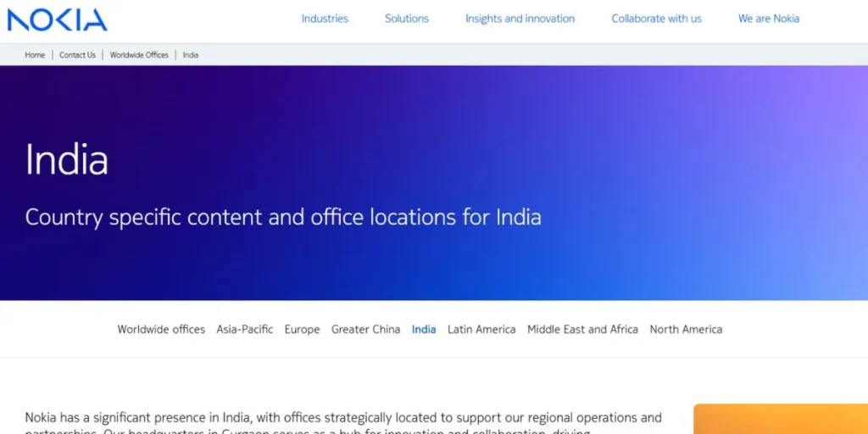The height and width of the screenshot is (434, 868).
Task: Click the Nokia logo
Action: [x=57, y=19]
